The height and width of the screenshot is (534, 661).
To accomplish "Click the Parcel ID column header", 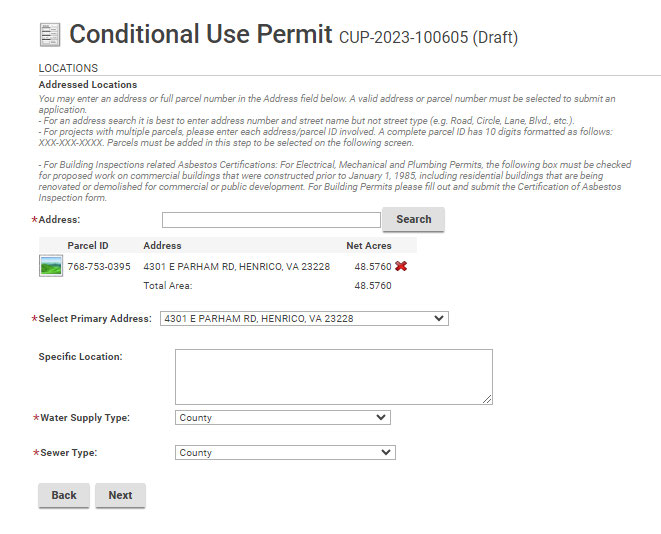I will tap(88, 245).
